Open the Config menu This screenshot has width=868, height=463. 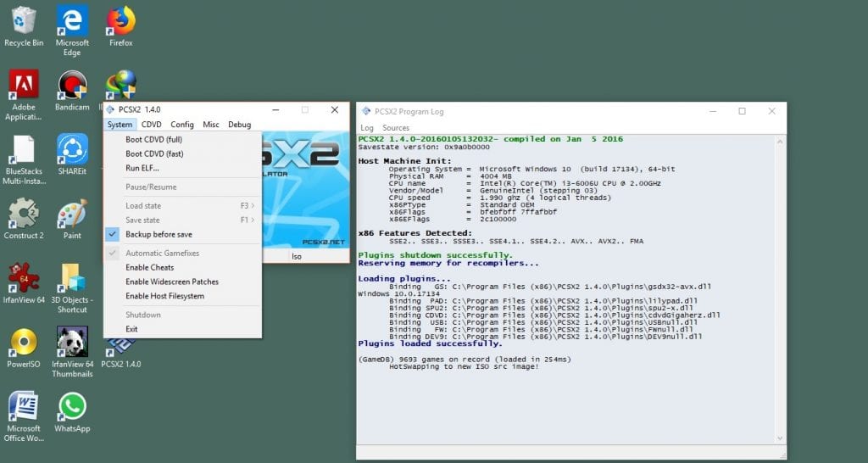pyautogui.click(x=182, y=125)
